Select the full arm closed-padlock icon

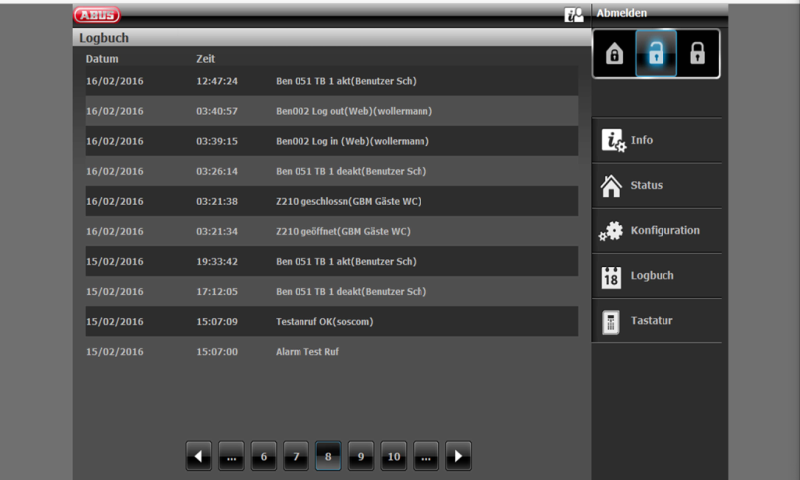coord(698,54)
